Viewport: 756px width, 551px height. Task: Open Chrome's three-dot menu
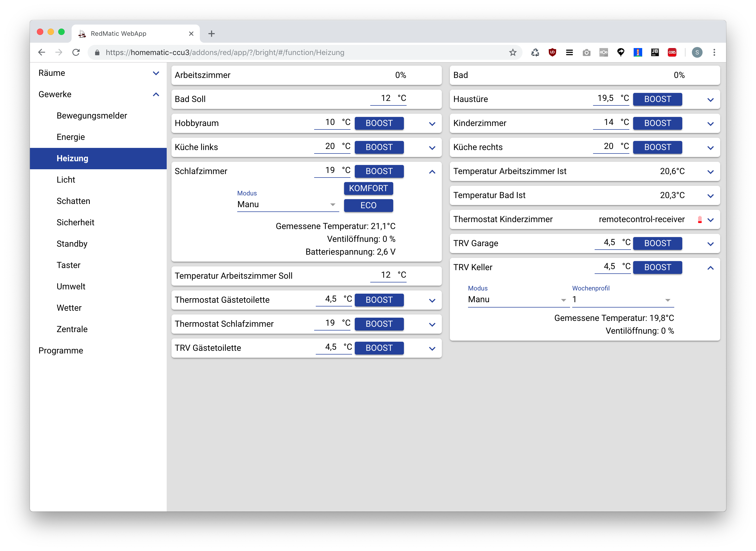(714, 52)
